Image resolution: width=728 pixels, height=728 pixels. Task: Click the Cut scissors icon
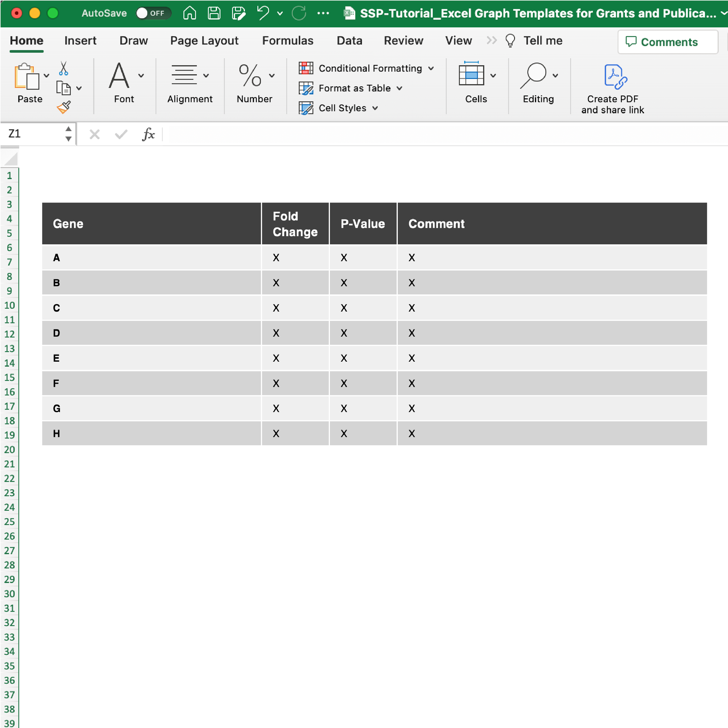[x=63, y=69]
